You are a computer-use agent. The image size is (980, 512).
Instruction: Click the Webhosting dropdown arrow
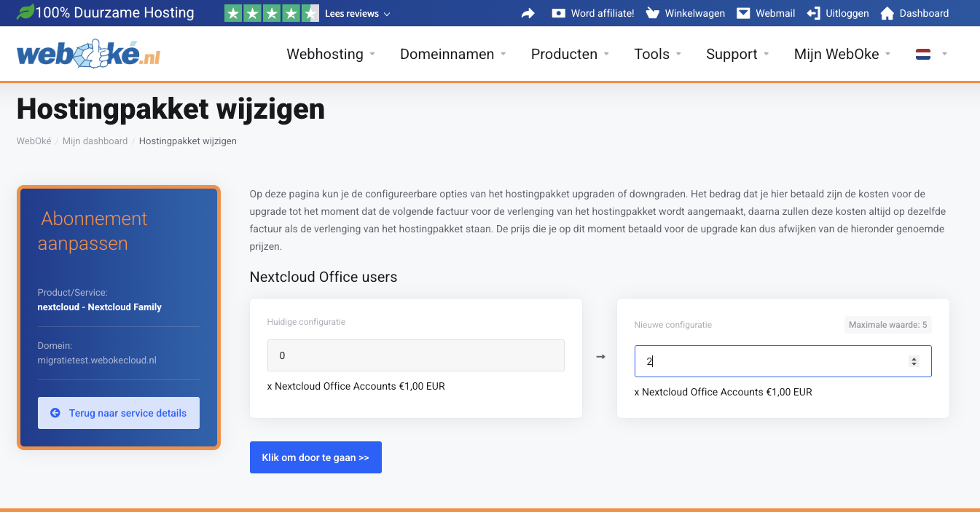click(372, 54)
